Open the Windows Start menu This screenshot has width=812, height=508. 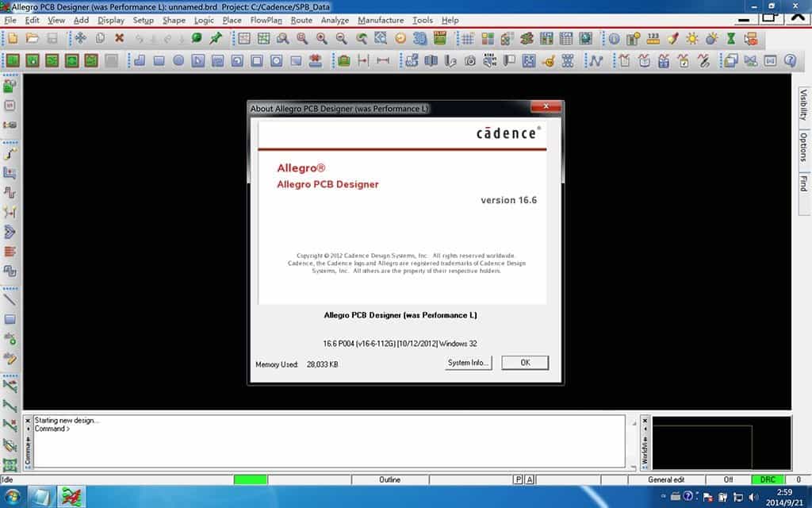click(x=11, y=496)
